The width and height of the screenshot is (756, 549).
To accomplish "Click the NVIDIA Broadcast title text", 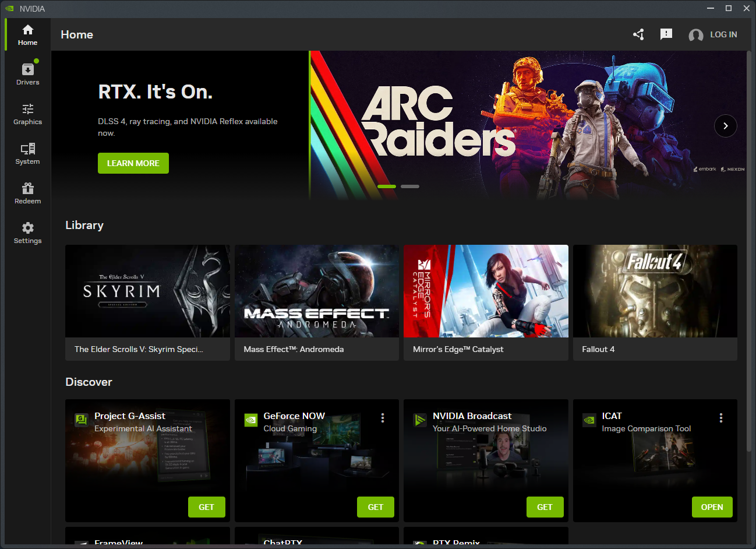I will point(472,416).
